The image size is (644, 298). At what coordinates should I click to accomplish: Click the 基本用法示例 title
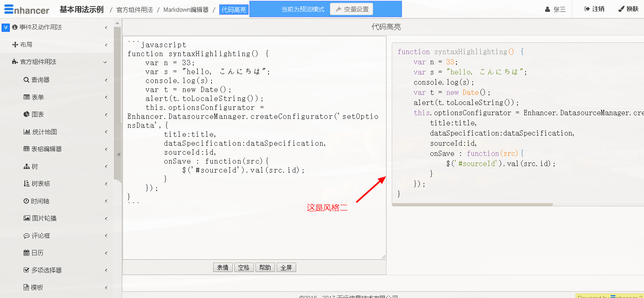click(82, 9)
